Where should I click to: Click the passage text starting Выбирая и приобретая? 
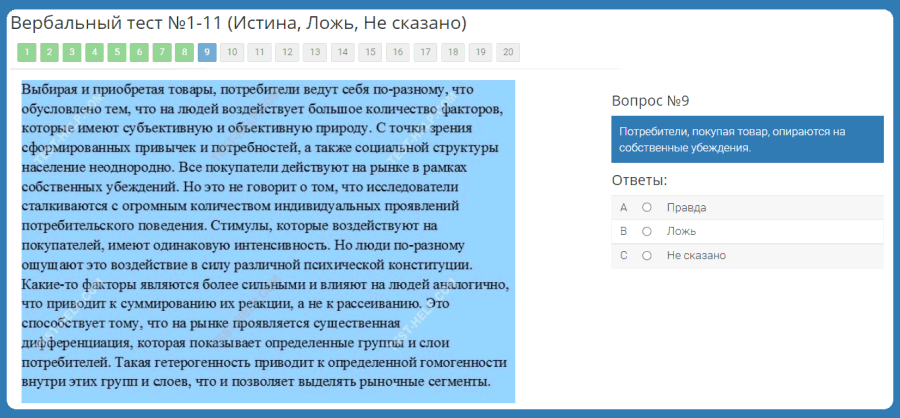(x=268, y=241)
